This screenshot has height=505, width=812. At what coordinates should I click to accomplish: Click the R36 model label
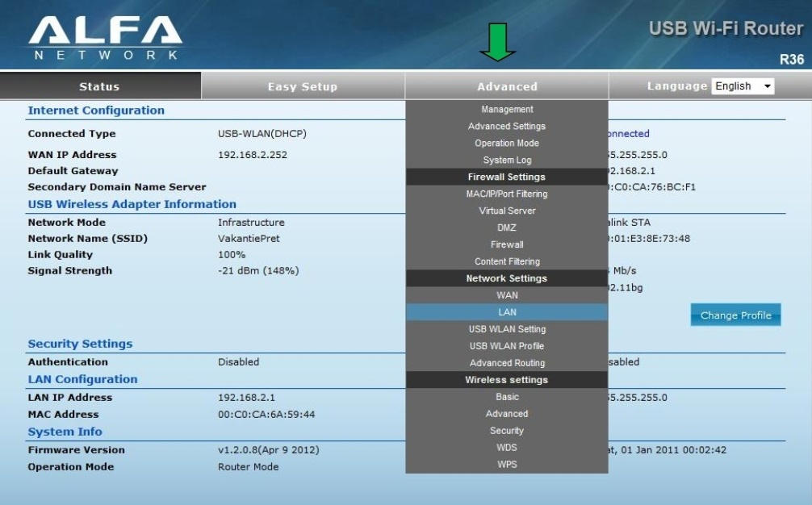[792, 60]
